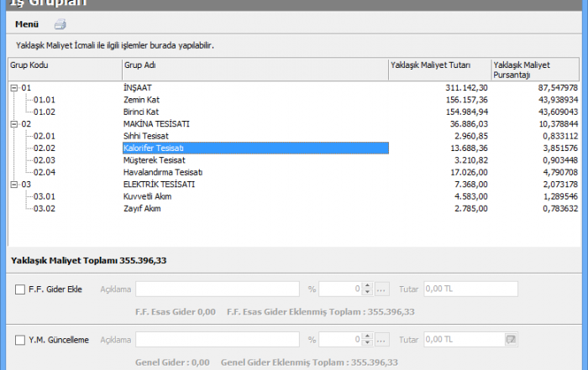Image resolution: width=588 pixels, height=370 pixels.
Task: Open the Menü menu
Action: point(27,24)
